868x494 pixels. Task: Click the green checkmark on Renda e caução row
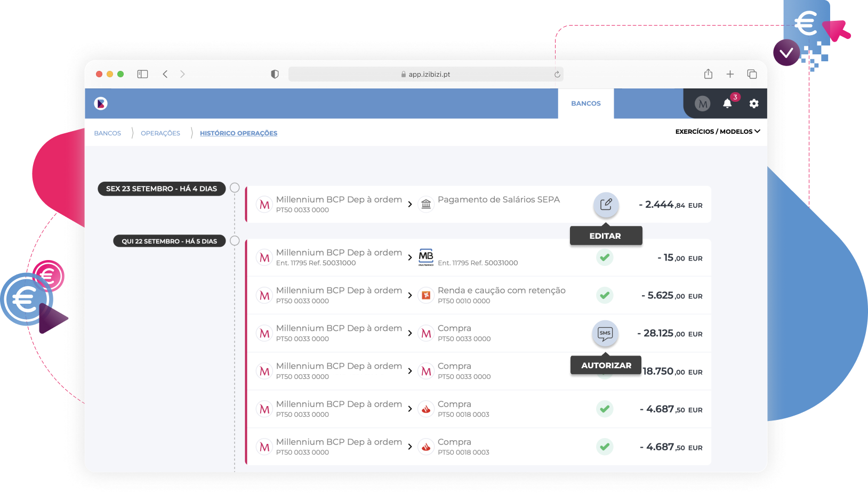point(605,295)
